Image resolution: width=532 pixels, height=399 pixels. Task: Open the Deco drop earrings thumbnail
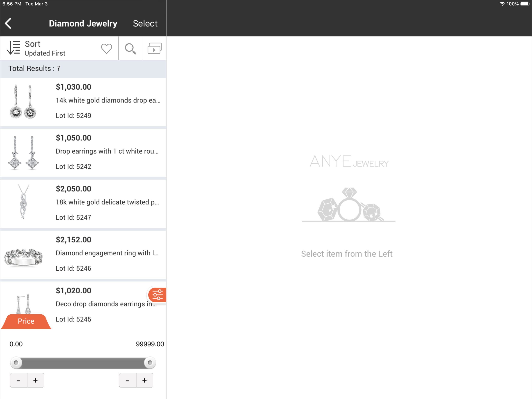pos(23,304)
